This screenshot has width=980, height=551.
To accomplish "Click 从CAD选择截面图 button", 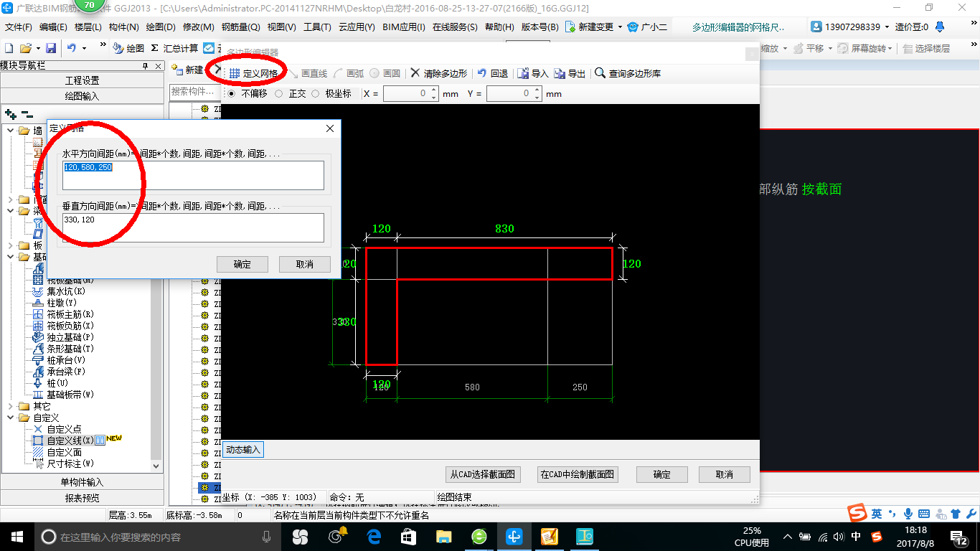I will point(482,474).
